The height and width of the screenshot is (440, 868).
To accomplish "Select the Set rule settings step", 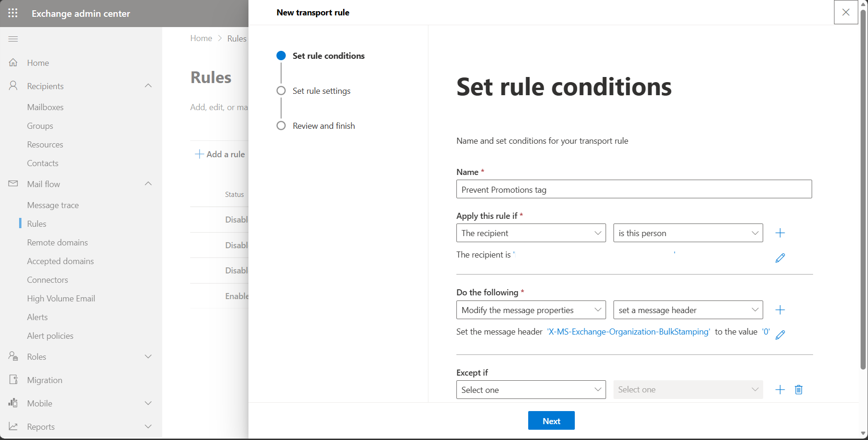I will tap(313, 91).
